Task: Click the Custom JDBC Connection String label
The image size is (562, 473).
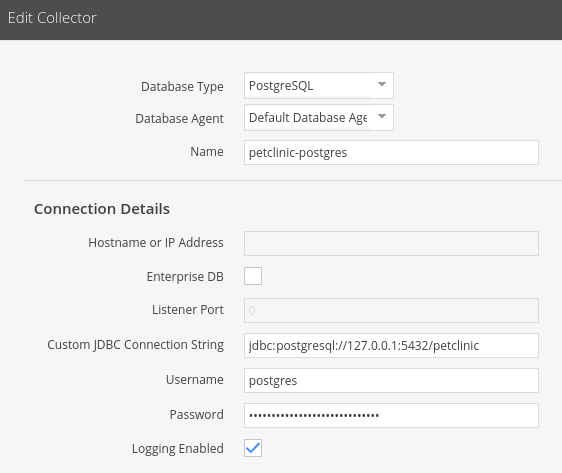Action: (135, 345)
